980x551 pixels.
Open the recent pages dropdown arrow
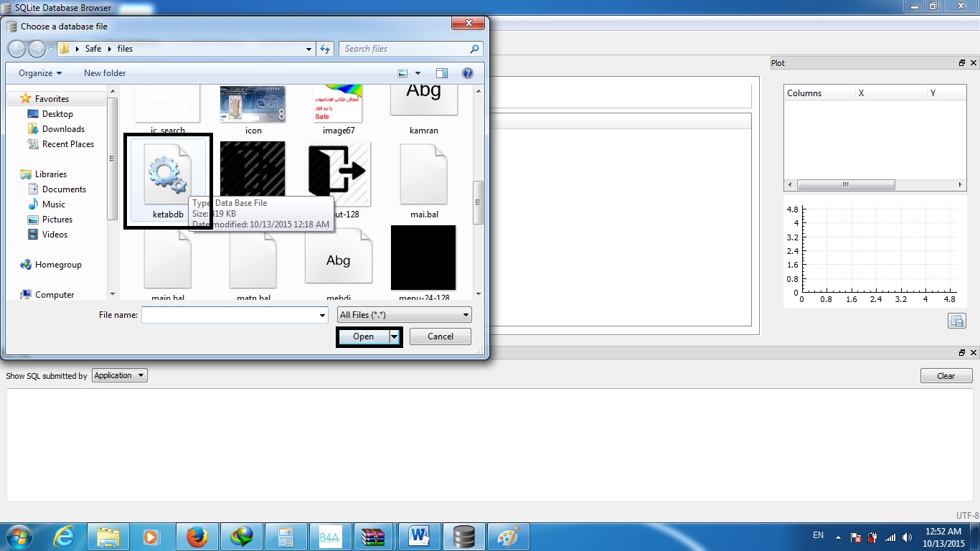coord(51,49)
